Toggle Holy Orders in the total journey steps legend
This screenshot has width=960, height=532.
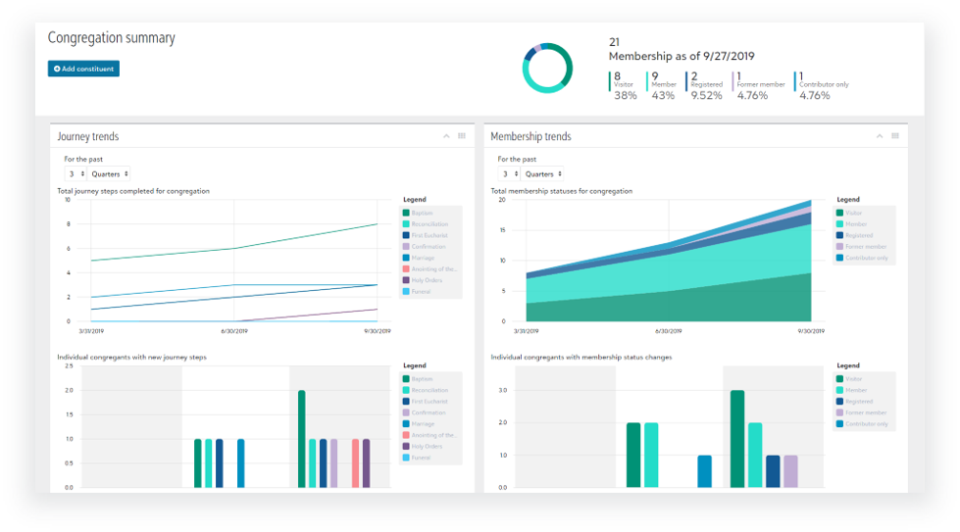[x=423, y=280]
